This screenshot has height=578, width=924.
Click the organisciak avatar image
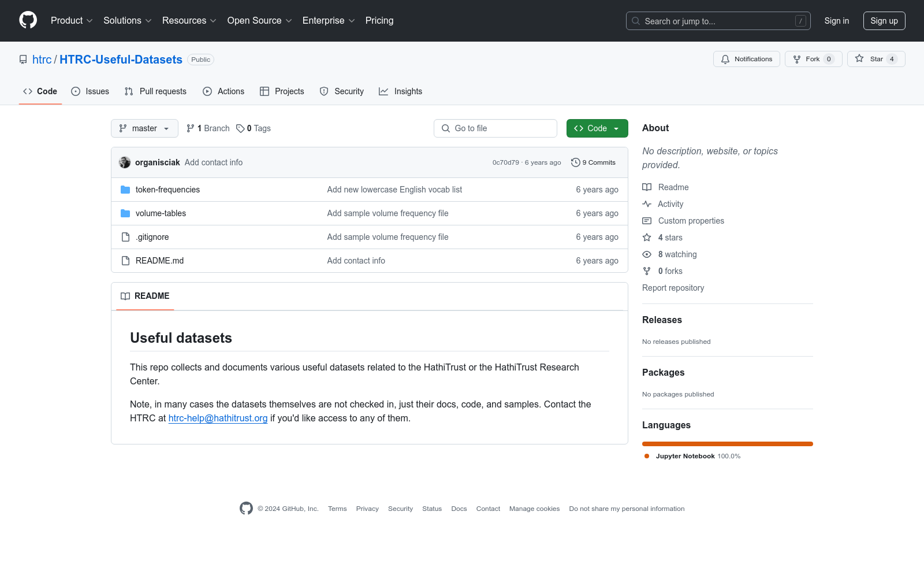point(125,162)
